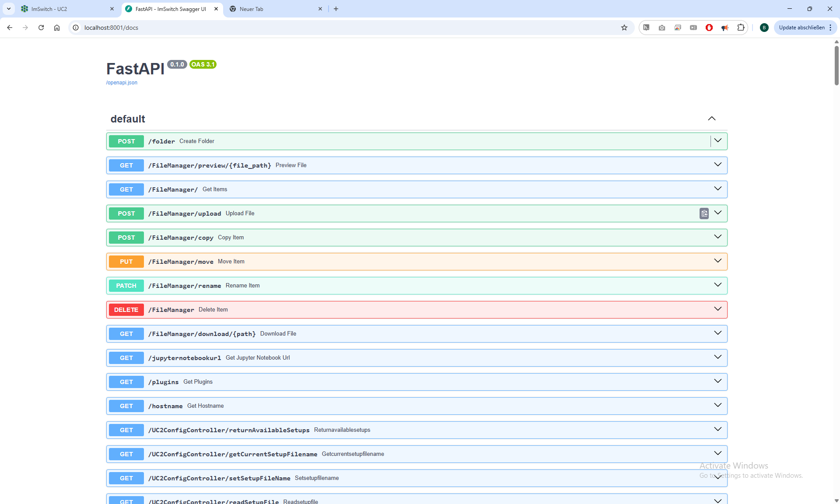The width and height of the screenshot is (840, 504).
Task: Open the /openapi.json link
Action: (x=122, y=83)
